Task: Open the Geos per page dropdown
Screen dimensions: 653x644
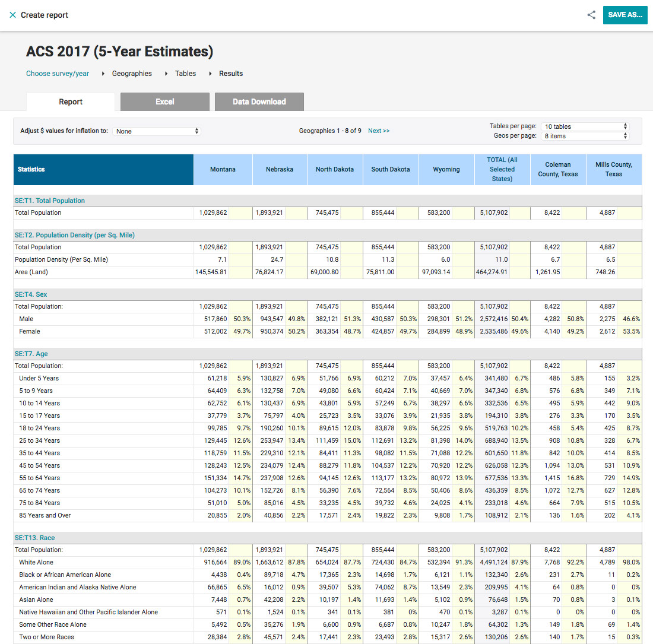Action: 584,136
